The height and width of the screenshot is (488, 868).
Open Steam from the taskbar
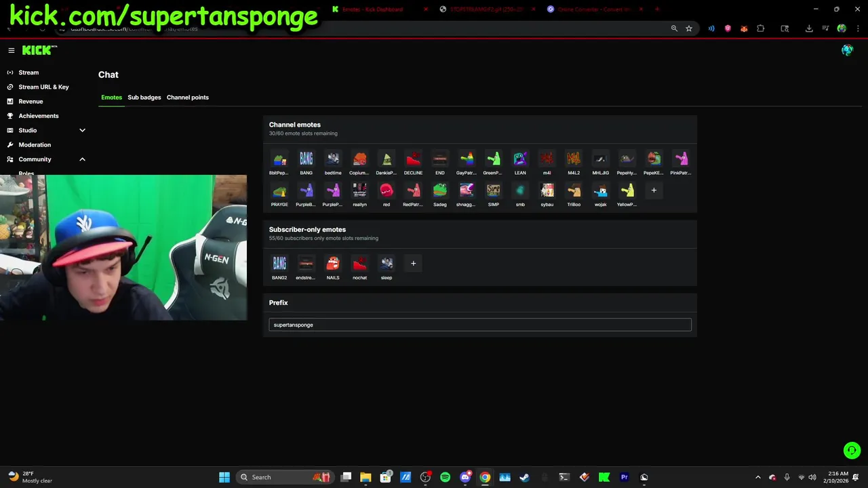click(524, 477)
